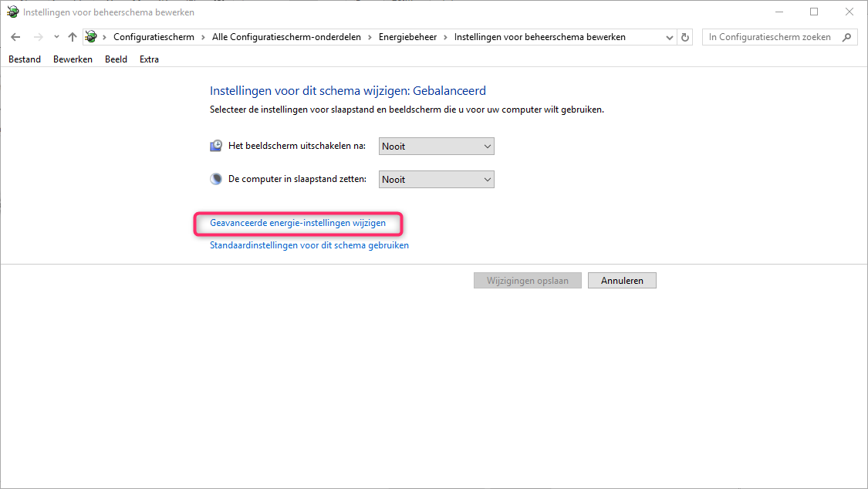The image size is (868, 489).
Task: Click the power icon in address bar
Action: pos(91,37)
